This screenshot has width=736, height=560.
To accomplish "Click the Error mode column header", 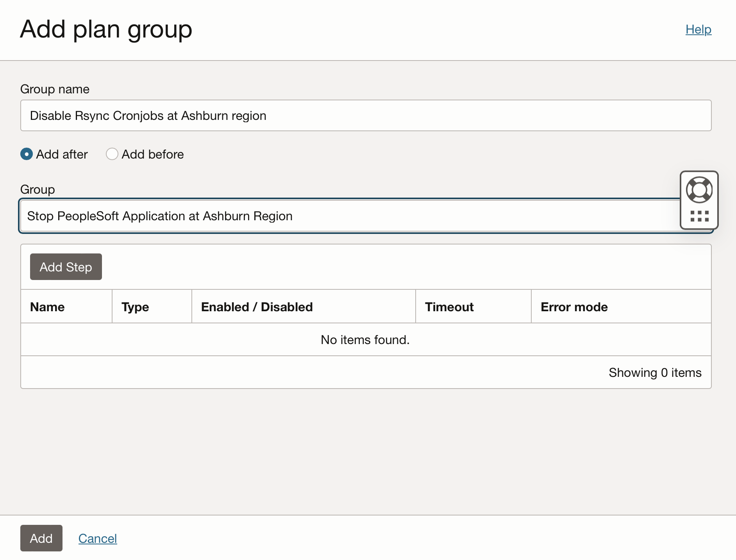I will click(621, 307).
